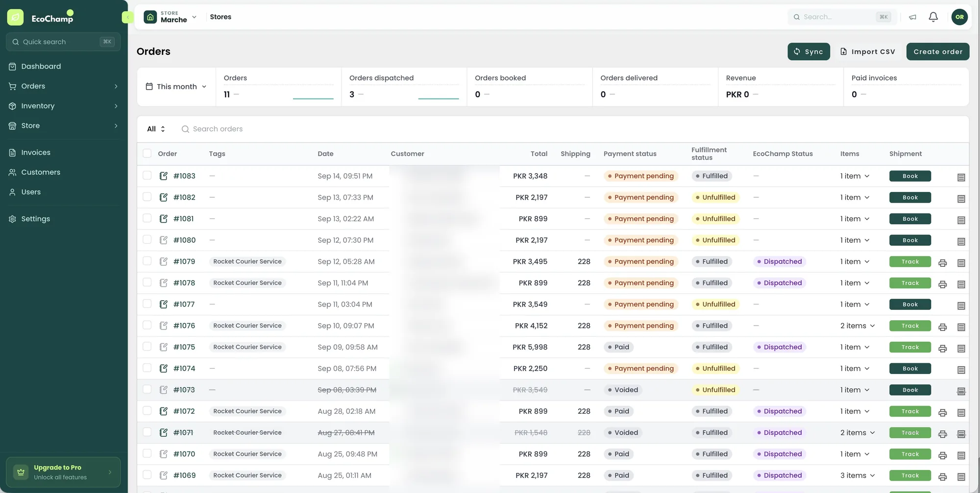Expand the 3 items list for order #1069

click(857, 475)
